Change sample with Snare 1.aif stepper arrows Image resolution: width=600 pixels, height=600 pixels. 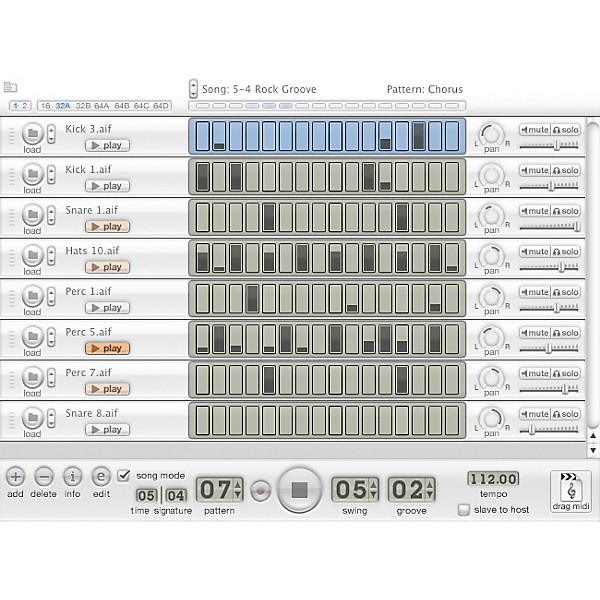(51, 215)
